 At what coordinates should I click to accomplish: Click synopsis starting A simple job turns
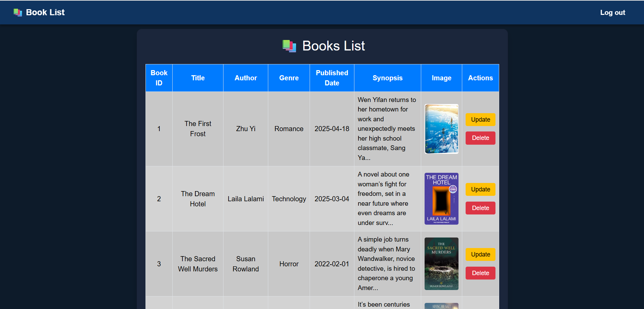(386, 264)
